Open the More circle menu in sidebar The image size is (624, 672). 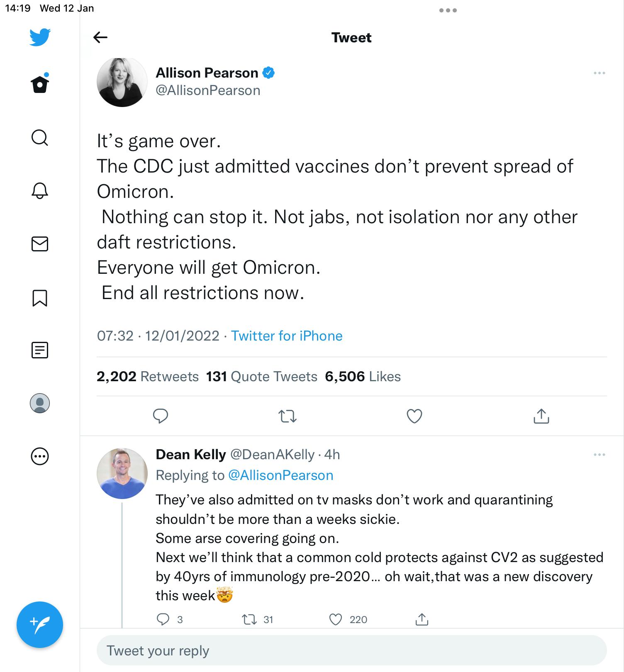click(40, 456)
